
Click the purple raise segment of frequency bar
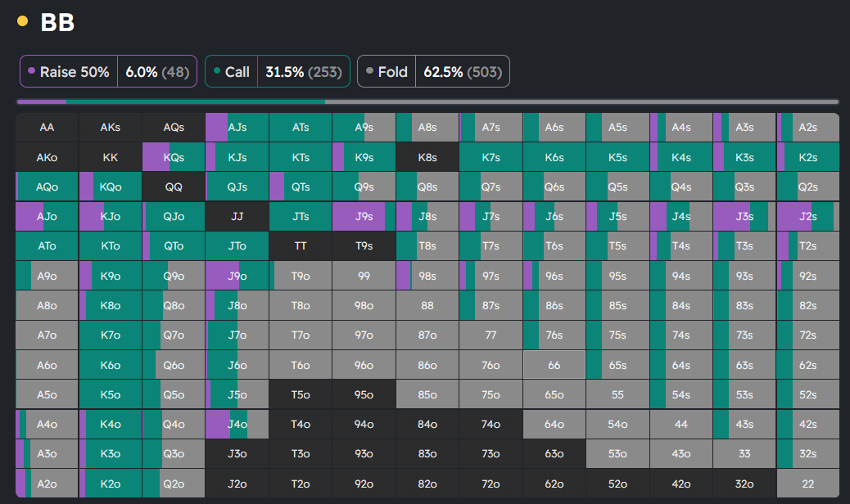click(41, 102)
